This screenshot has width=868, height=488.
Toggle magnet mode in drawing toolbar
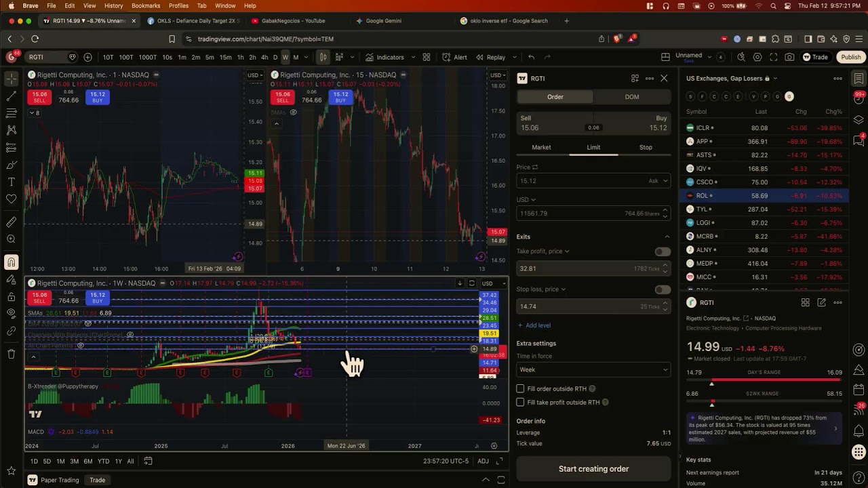pyautogui.click(x=12, y=262)
